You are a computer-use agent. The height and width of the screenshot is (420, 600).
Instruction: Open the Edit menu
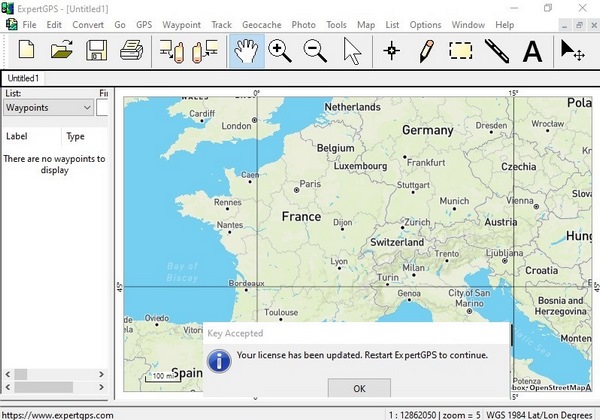54,25
